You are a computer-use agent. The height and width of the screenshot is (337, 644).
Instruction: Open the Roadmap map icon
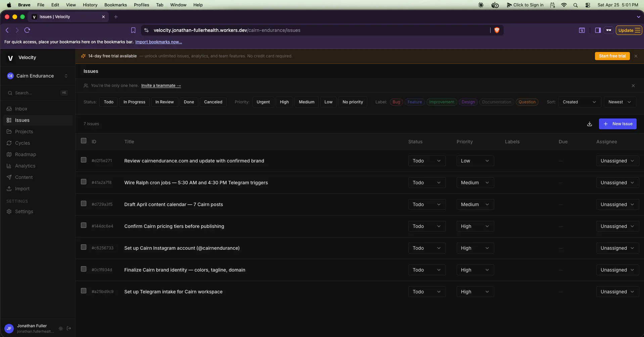[9, 154]
